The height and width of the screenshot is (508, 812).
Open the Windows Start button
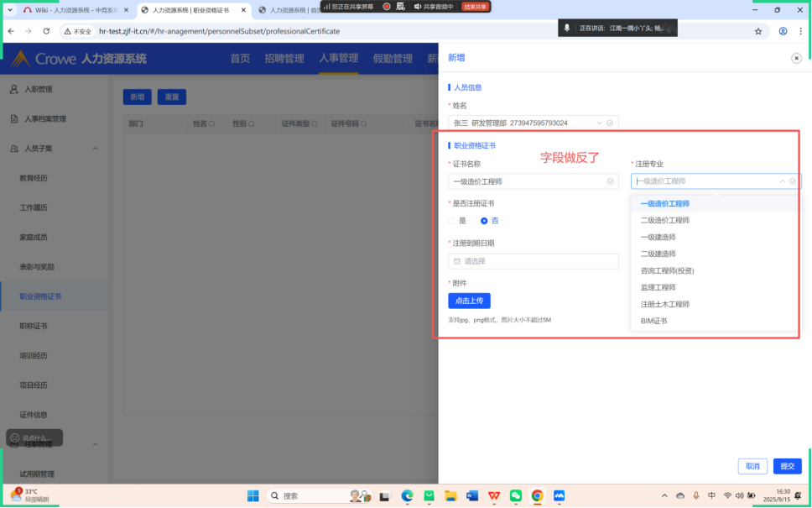[252, 496]
